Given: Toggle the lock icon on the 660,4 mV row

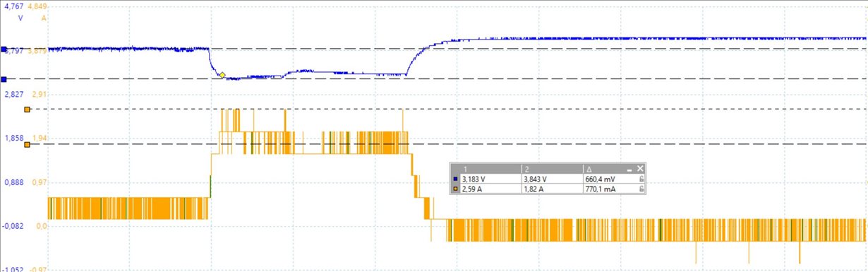Looking at the screenshot, I should [641, 179].
